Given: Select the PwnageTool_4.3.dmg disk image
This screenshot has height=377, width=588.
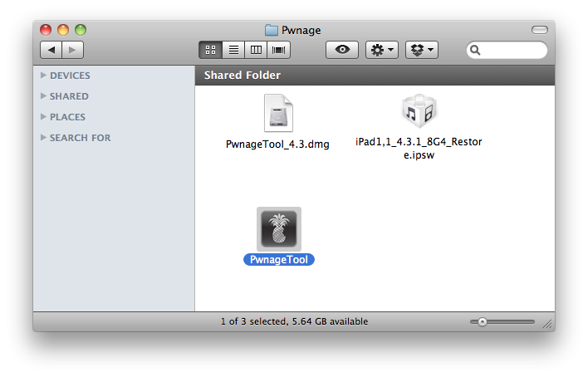Looking at the screenshot, I should [278, 114].
